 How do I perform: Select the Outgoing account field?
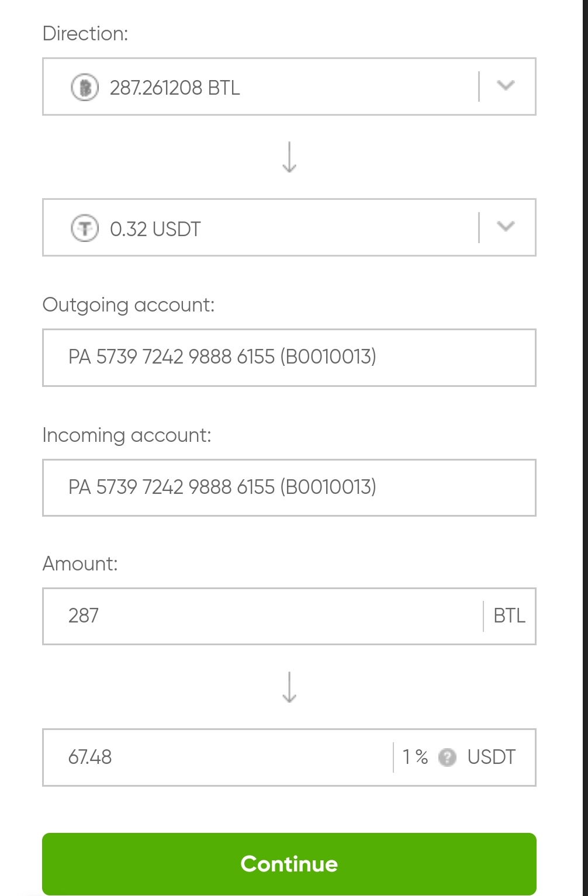(x=289, y=357)
